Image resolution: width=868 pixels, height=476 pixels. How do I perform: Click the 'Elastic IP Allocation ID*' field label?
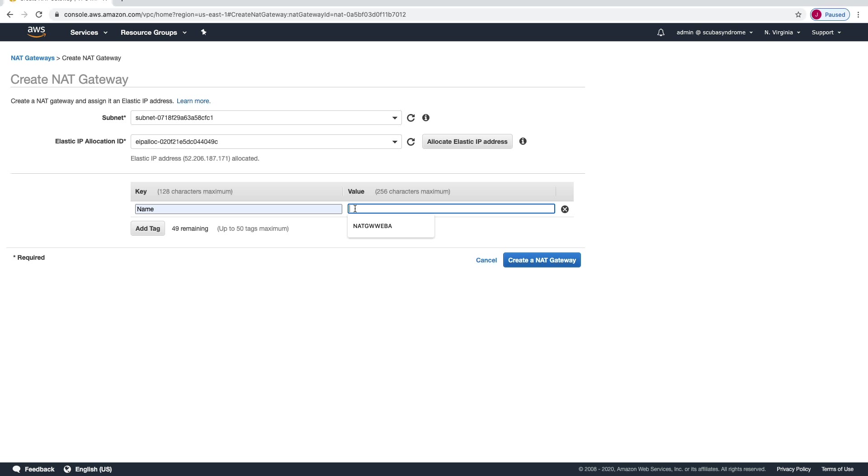tap(90, 141)
